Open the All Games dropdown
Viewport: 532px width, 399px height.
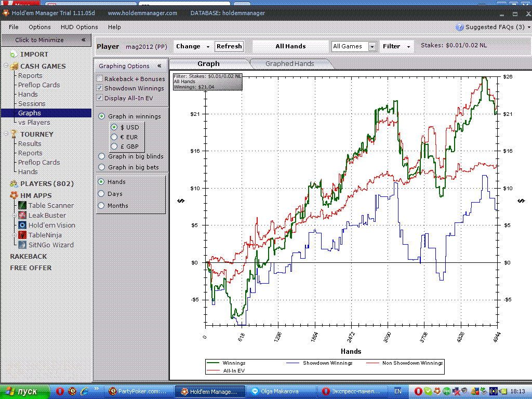coord(372,47)
